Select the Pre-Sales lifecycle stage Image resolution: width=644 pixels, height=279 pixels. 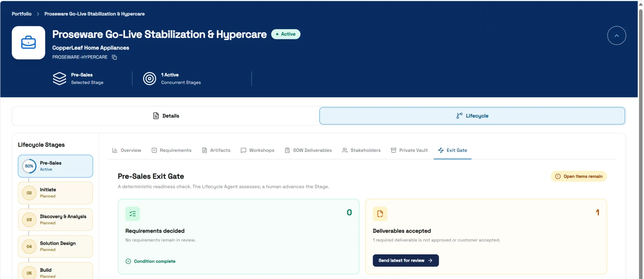point(56,166)
